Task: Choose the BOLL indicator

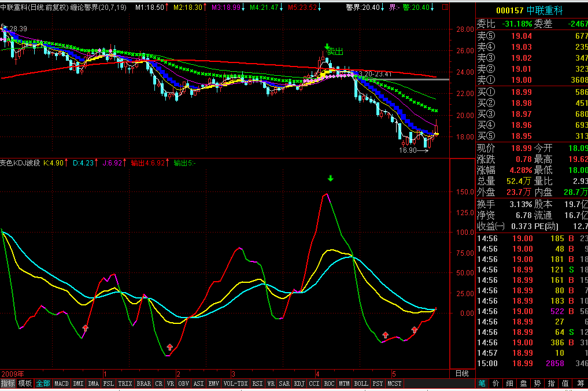Action: 361,383
